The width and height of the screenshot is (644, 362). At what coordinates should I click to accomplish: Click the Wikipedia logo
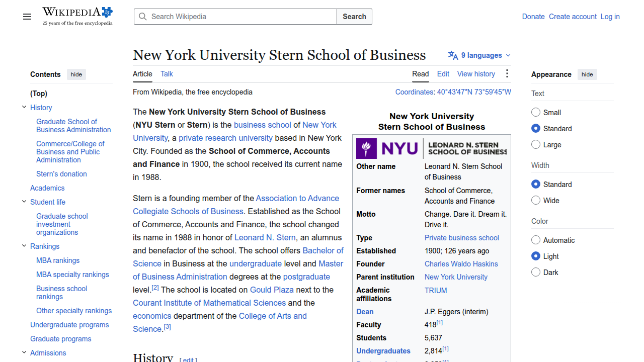pyautogui.click(x=77, y=17)
